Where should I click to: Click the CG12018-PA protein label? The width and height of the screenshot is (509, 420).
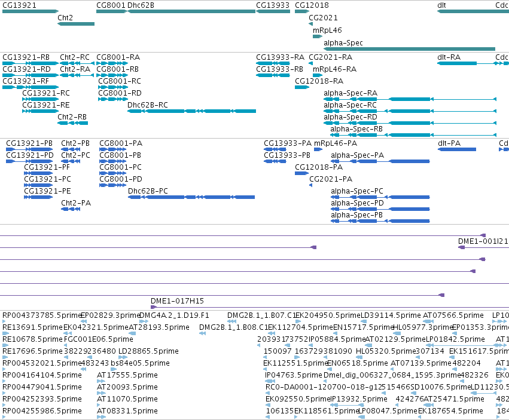click(x=319, y=167)
